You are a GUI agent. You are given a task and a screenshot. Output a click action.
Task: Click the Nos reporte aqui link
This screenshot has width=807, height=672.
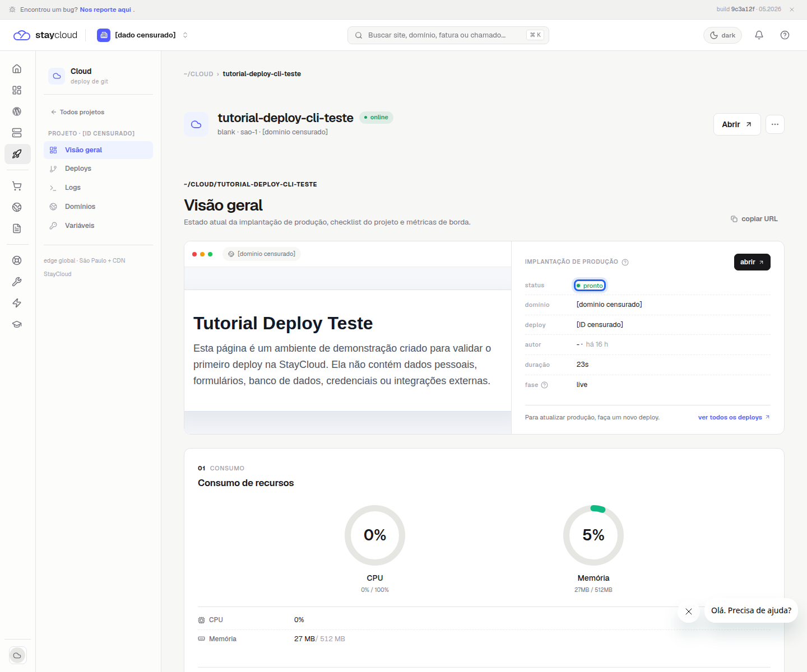point(105,10)
